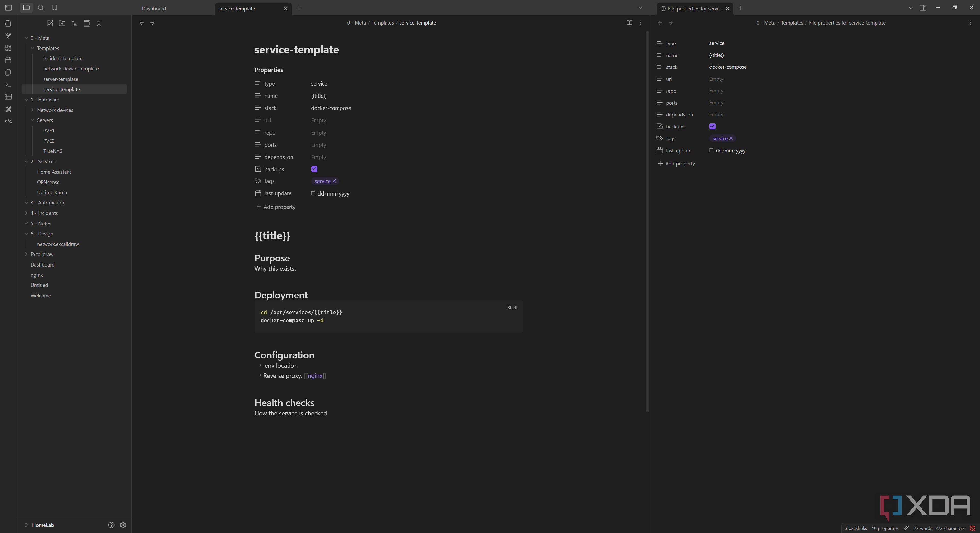The height and width of the screenshot is (533, 980).
Task: Navigate back in the note pane
Action: [142, 23]
